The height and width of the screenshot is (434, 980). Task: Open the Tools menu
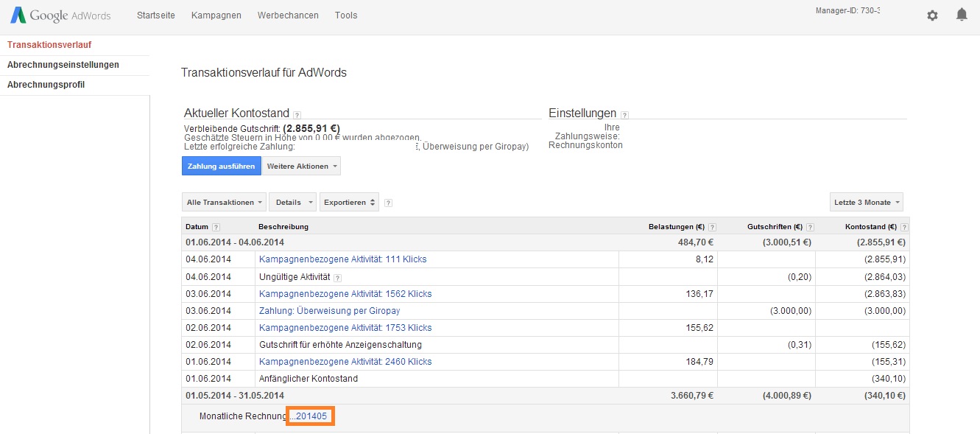[x=346, y=15]
